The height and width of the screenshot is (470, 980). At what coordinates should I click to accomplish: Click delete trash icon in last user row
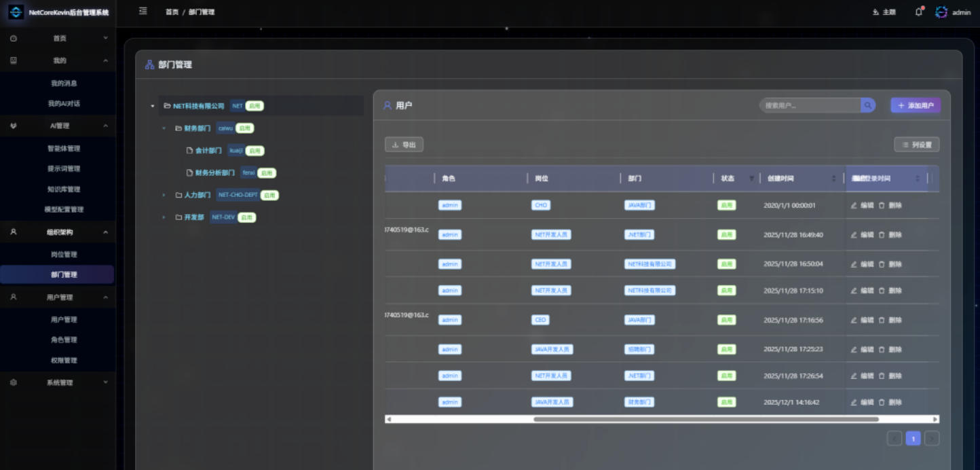pyautogui.click(x=882, y=402)
